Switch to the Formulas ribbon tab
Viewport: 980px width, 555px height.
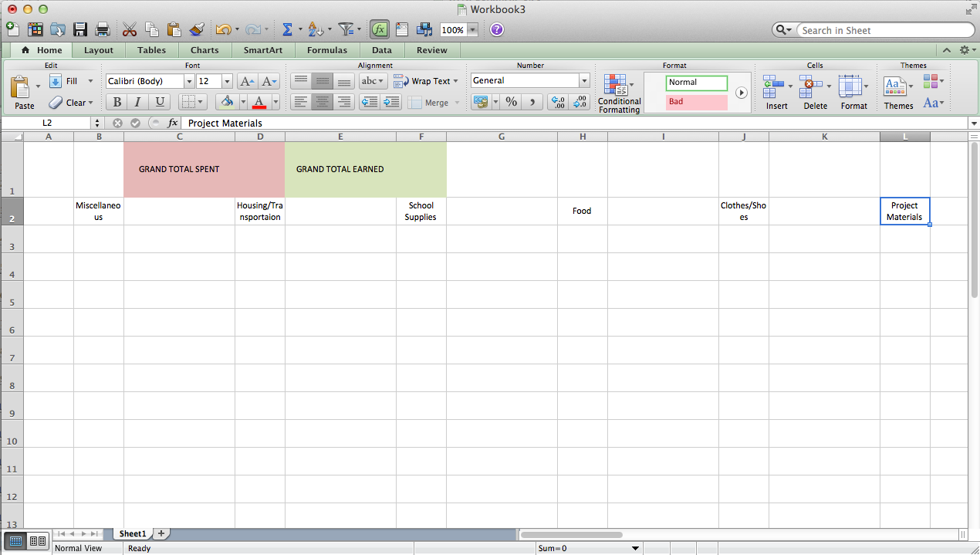pyautogui.click(x=326, y=49)
